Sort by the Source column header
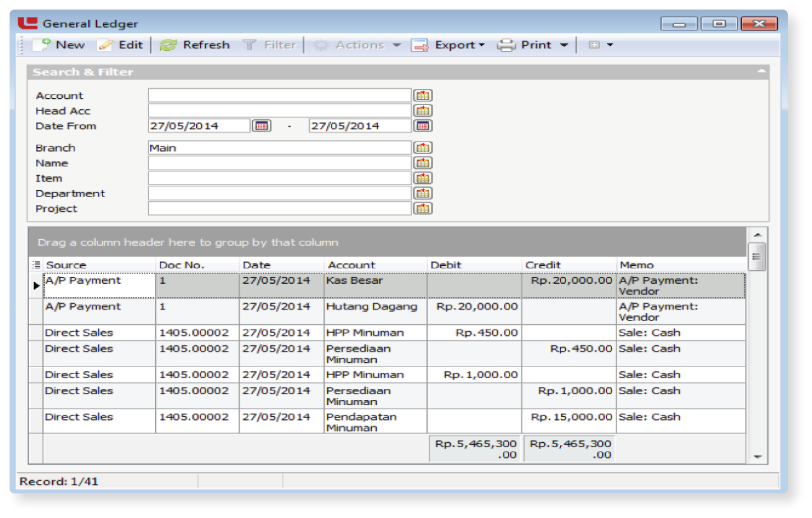The height and width of the screenshot is (518, 812). click(99, 265)
